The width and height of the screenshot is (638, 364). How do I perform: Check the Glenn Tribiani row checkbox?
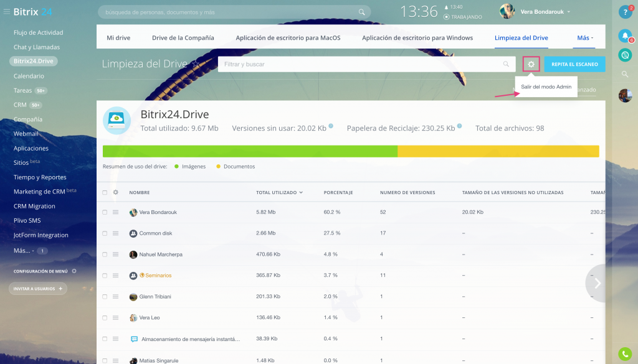click(105, 297)
